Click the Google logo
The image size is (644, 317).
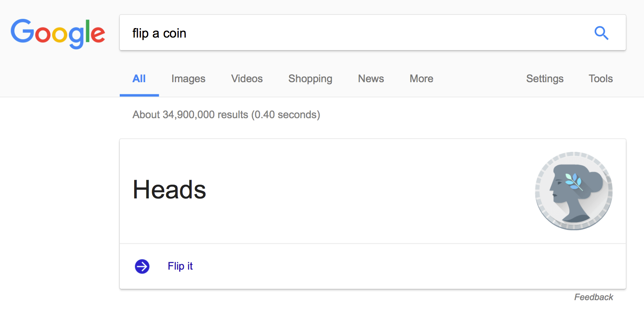coord(58,33)
